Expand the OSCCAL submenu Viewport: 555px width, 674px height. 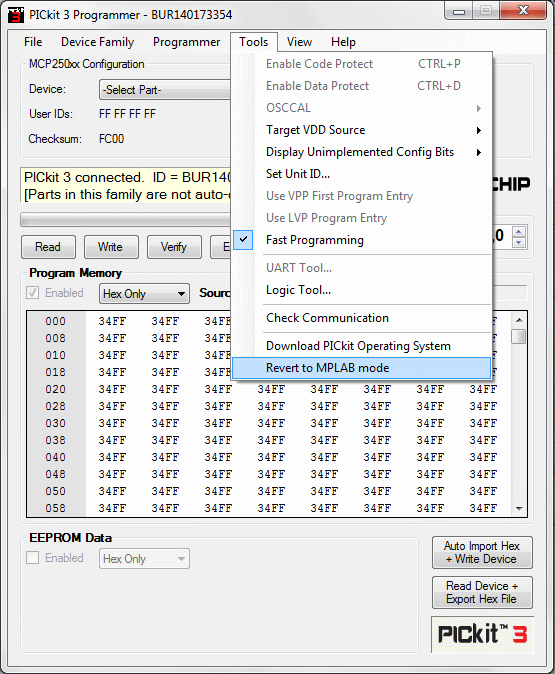[x=362, y=108]
